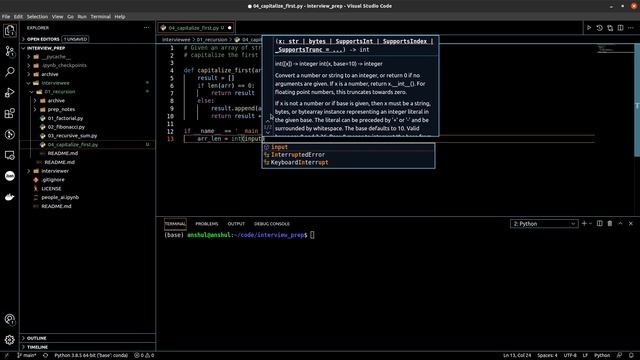640x360 pixels.
Task: Switch to the PROBLEMS panel tab
Action: [207, 224]
